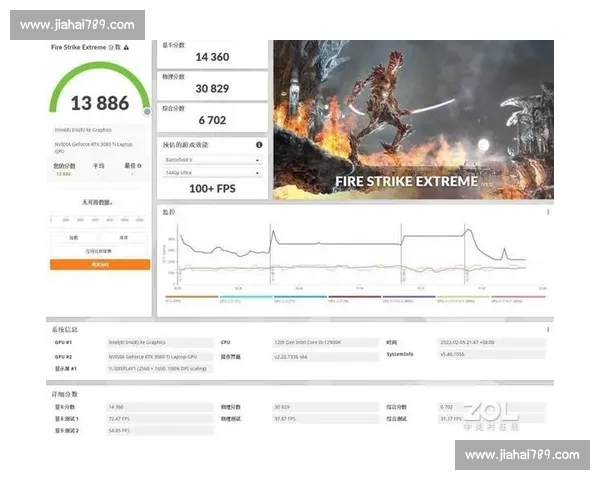
Task: Click the Save button beside Load
Action: (124, 238)
